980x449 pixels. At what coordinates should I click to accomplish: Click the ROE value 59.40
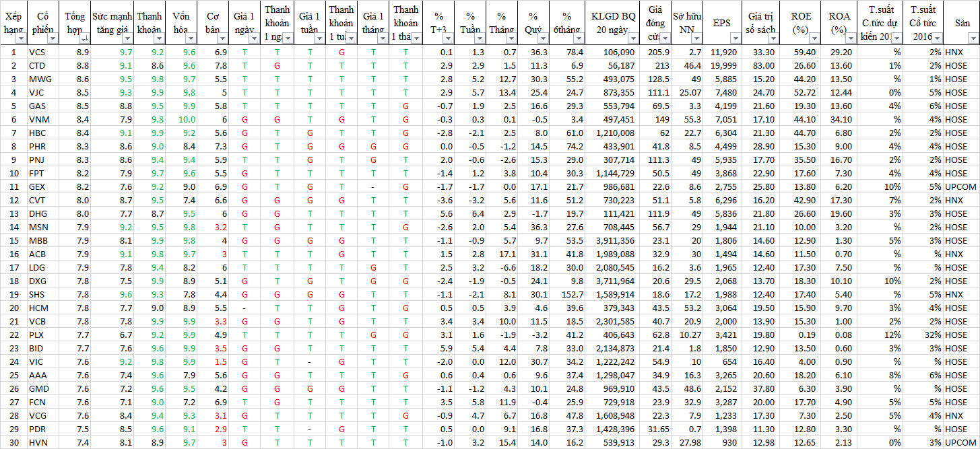click(x=805, y=52)
